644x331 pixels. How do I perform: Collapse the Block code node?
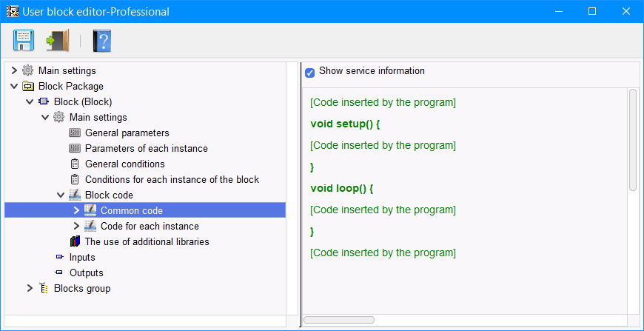(x=61, y=195)
